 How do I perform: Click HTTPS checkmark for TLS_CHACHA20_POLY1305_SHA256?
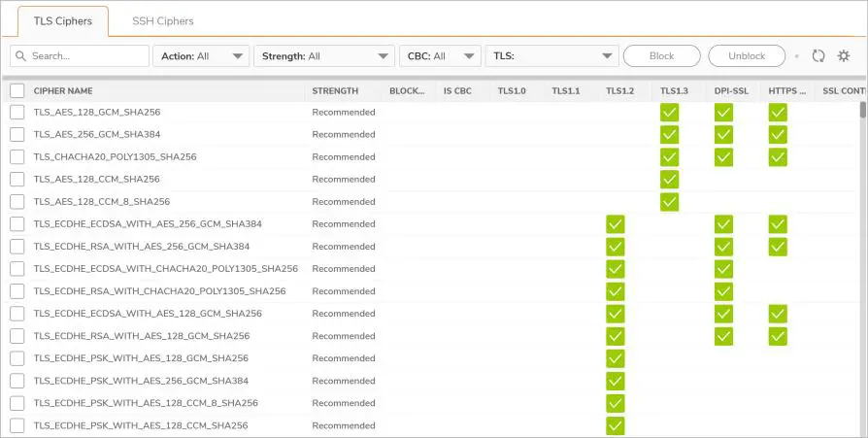point(778,157)
